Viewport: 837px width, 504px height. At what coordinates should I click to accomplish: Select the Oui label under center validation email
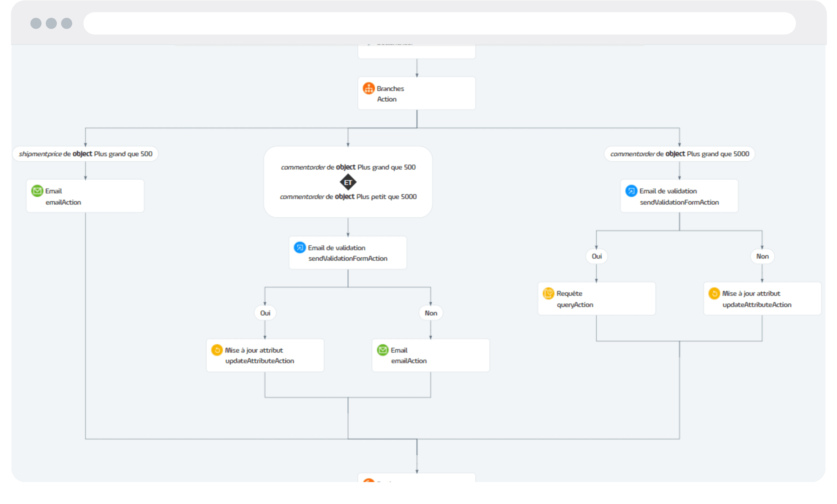pyautogui.click(x=265, y=313)
